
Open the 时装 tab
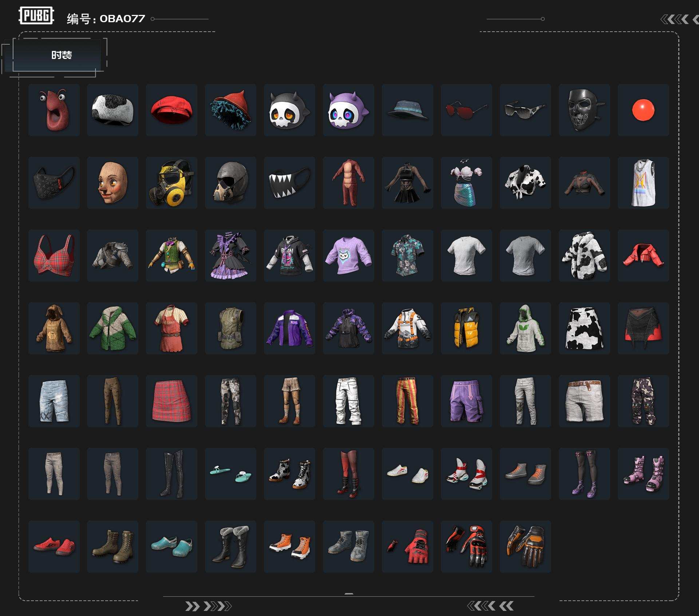[x=61, y=55]
